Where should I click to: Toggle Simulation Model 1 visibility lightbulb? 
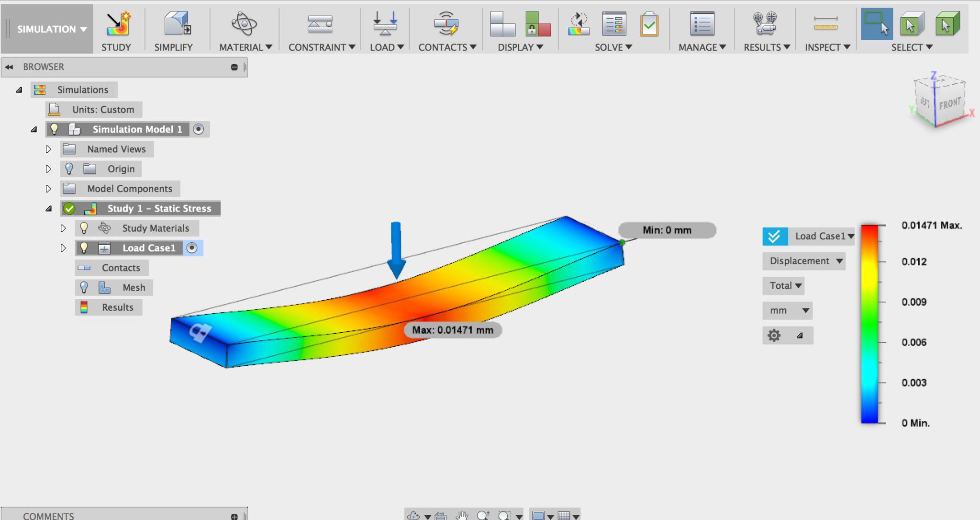point(55,129)
